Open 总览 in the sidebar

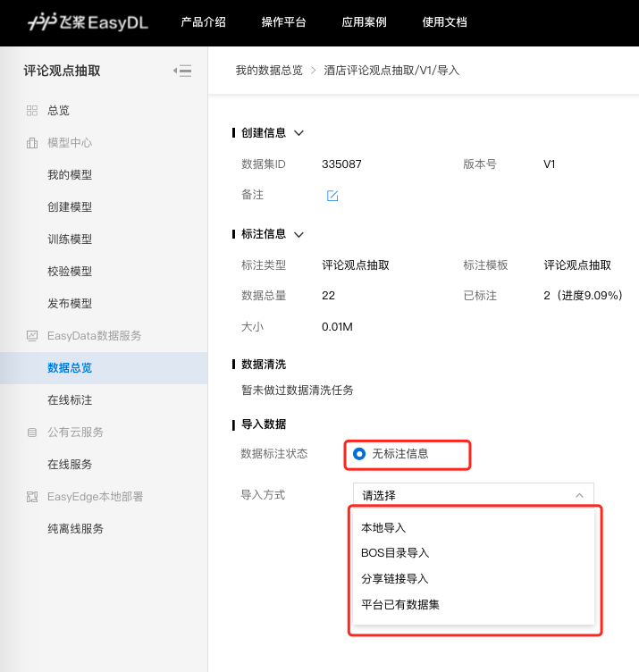click(x=58, y=111)
